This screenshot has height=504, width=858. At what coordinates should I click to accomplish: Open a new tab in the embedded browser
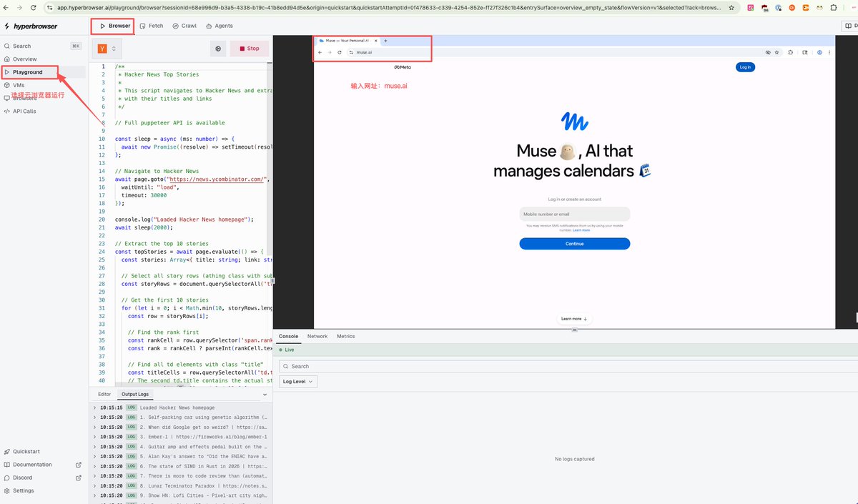(x=386, y=41)
